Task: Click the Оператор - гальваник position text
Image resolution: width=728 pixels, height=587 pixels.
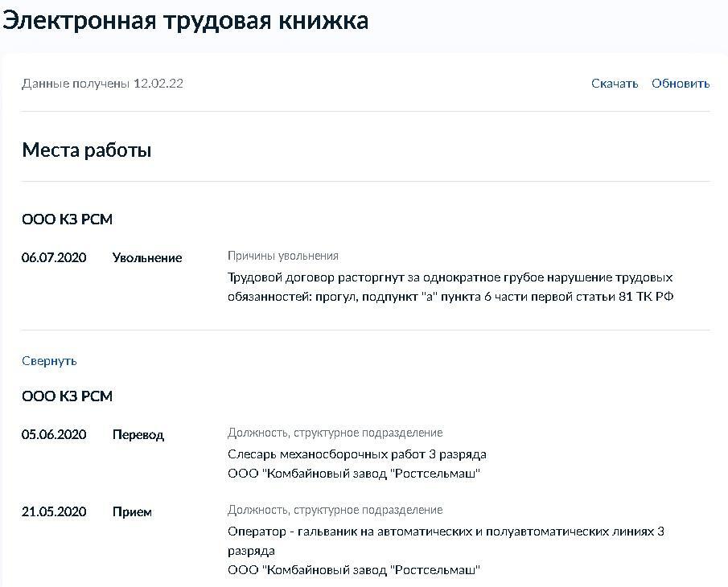Action: (446, 541)
